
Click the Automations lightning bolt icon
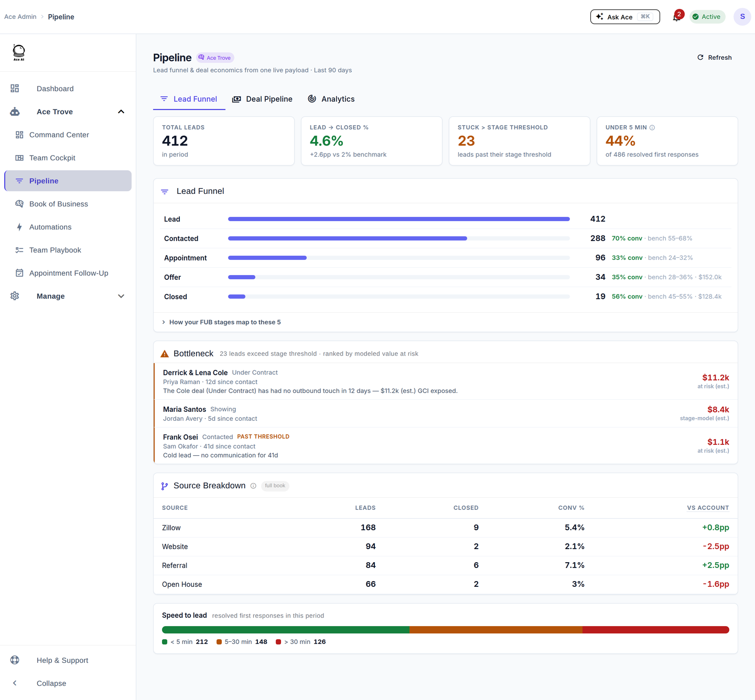(19, 227)
